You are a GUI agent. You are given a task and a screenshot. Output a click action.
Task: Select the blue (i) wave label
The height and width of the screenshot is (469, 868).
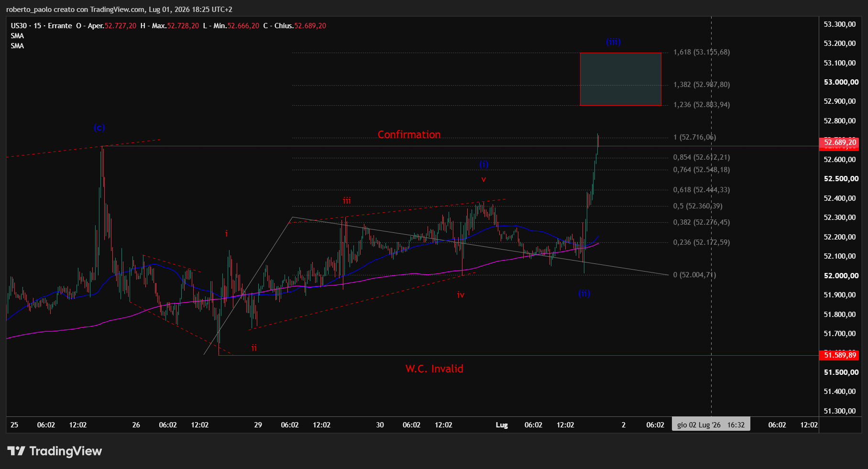484,164
